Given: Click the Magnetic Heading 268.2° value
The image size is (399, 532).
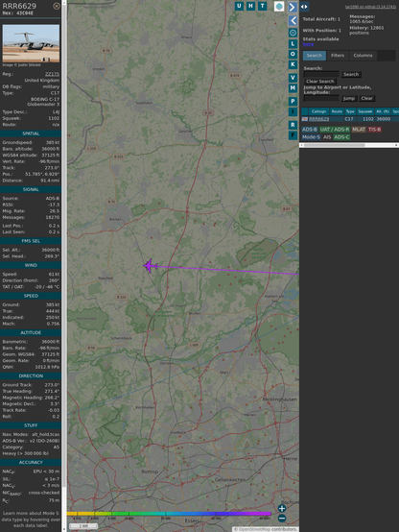Looking at the screenshot, I should pos(53,398).
